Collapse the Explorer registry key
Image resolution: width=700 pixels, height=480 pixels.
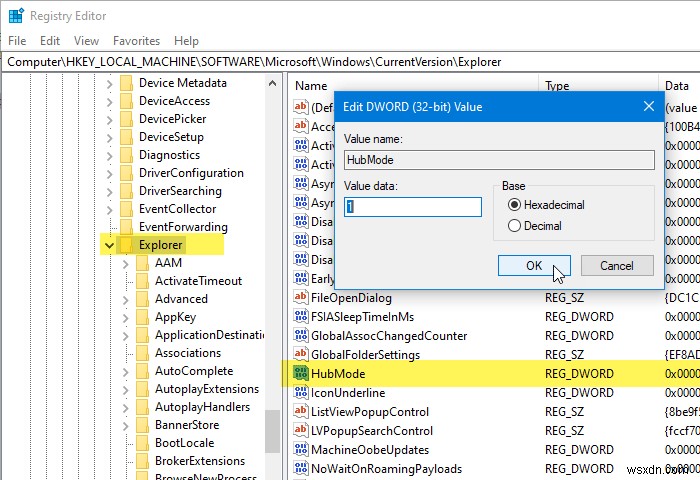(109, 245)
